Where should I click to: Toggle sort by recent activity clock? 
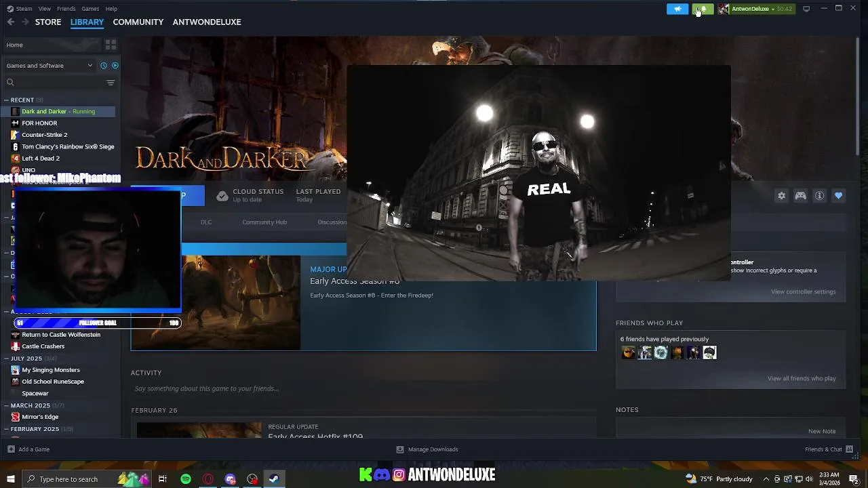(x=104, y=66)
